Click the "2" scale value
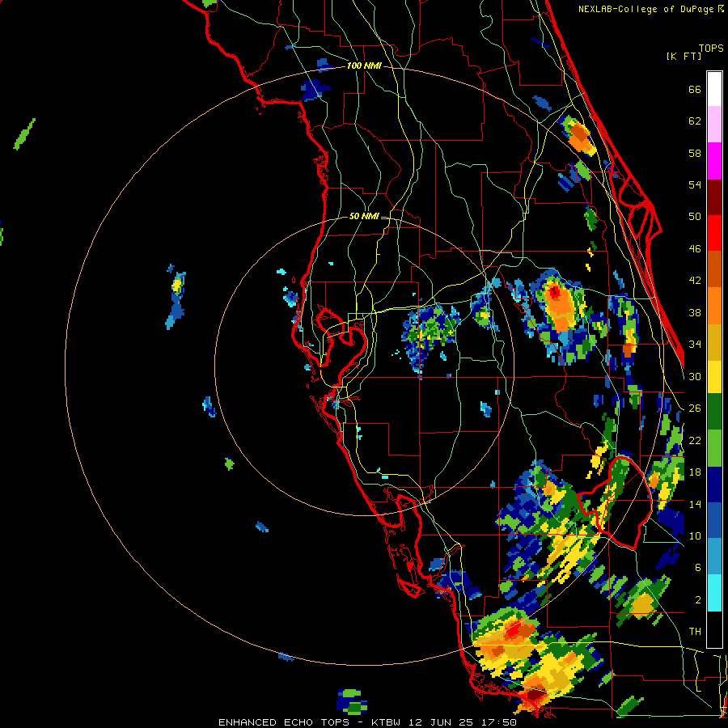The width and height of the screenshot is (728, 728). pos(698,600)
